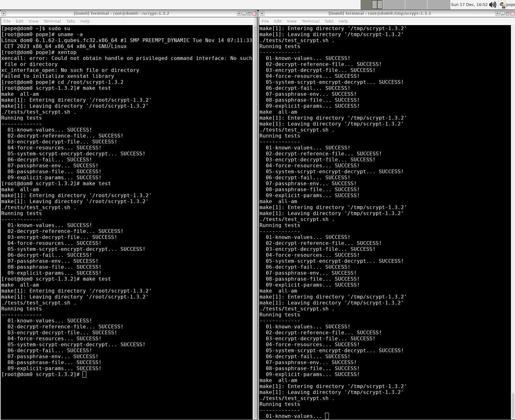515x420 pixels.
Task: Open the Terminal menu in right terminal
Action: click(310, 21)
